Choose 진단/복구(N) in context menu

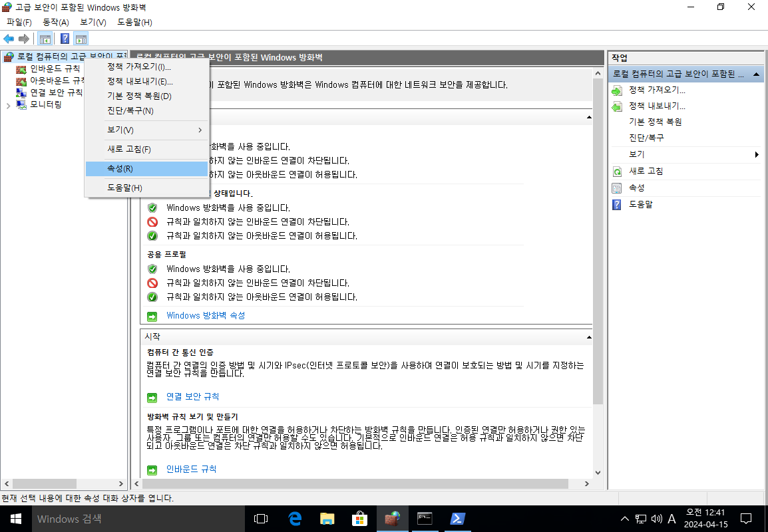coord(147,110)
